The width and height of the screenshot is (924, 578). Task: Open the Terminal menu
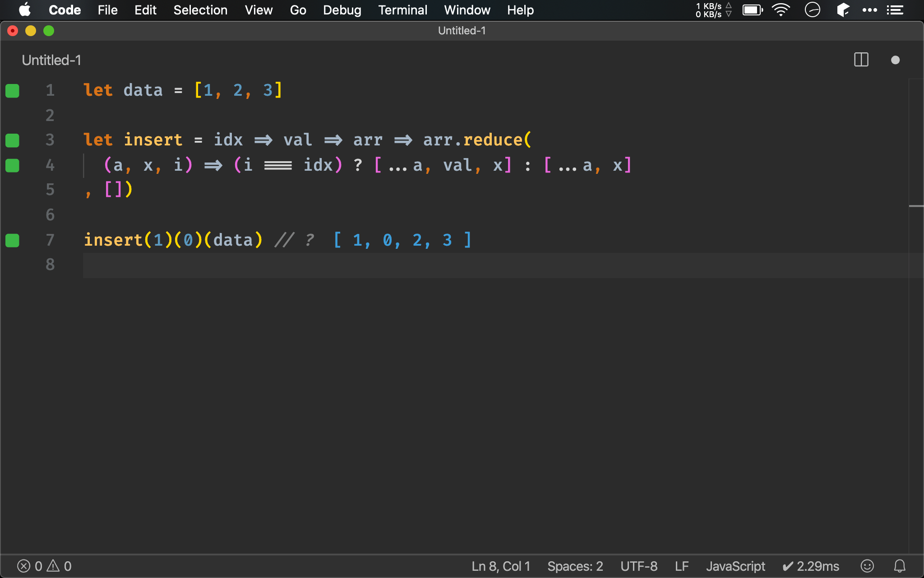402,10
